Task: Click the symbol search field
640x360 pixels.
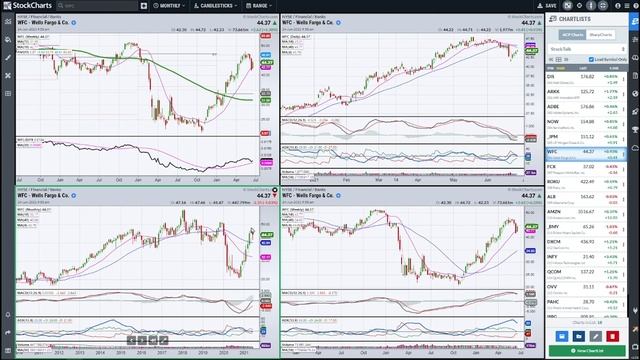Action: tap(97, 6)
